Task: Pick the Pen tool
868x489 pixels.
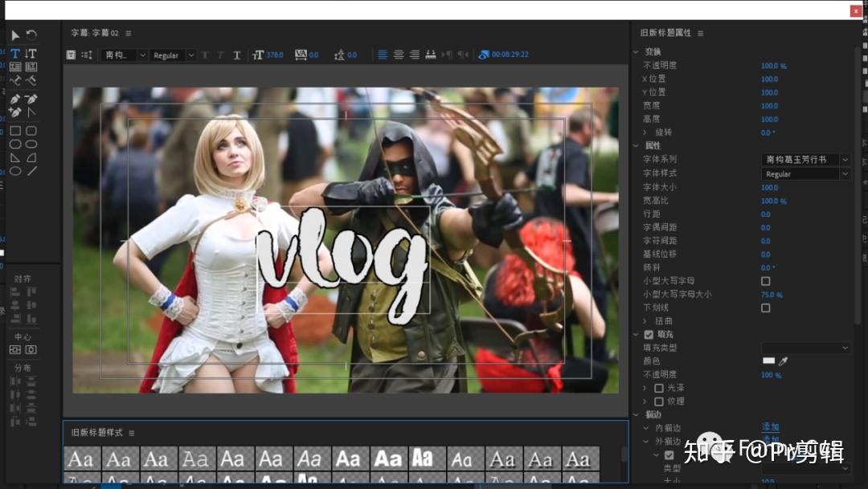Action: (15, 99)
